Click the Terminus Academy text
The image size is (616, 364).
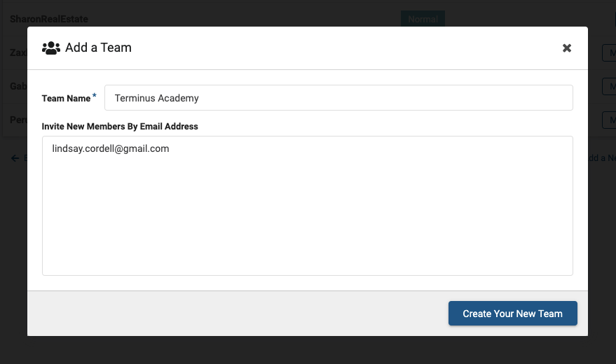coord(157,98)
